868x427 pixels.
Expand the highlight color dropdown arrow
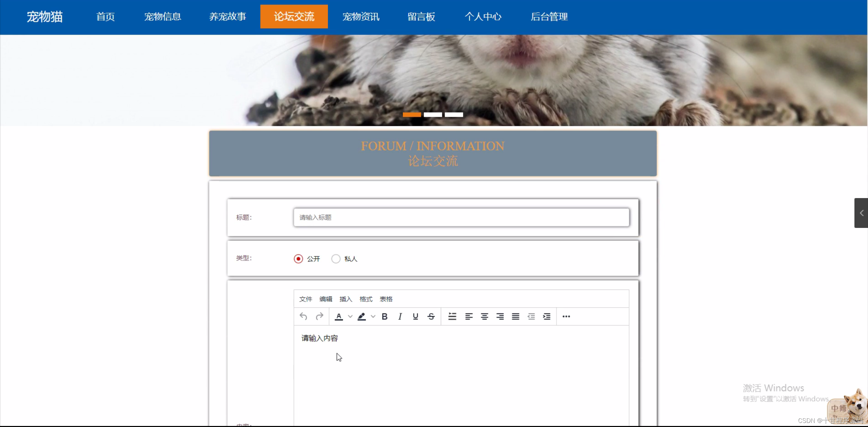(373, 316)
